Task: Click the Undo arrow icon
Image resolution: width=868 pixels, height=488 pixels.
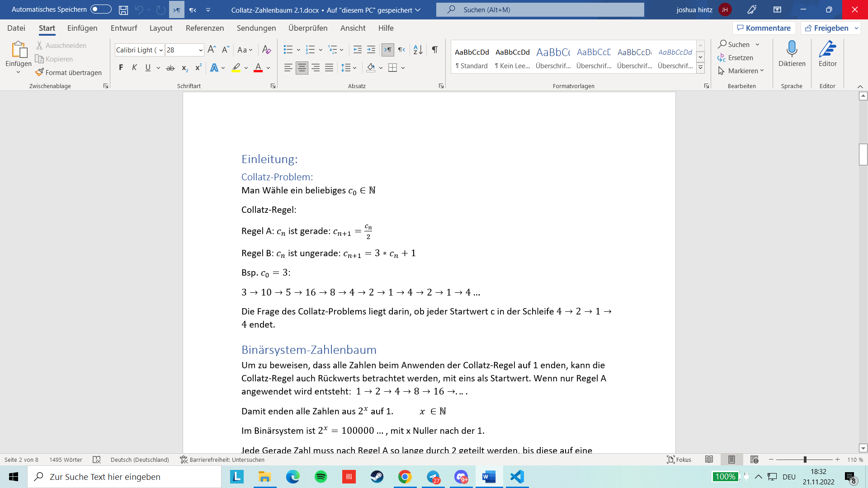Action: pos(139,9)
